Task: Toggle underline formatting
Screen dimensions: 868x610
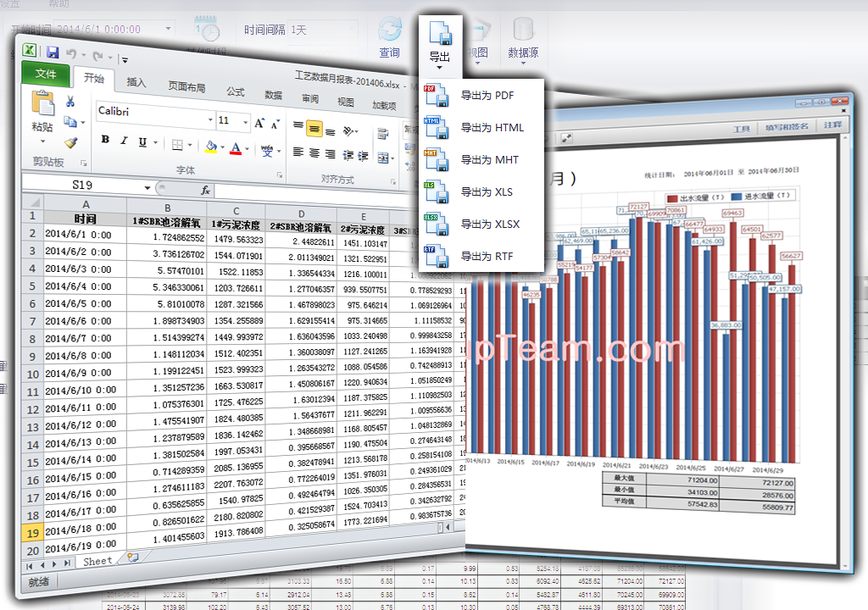Action: tap(142, 141)
